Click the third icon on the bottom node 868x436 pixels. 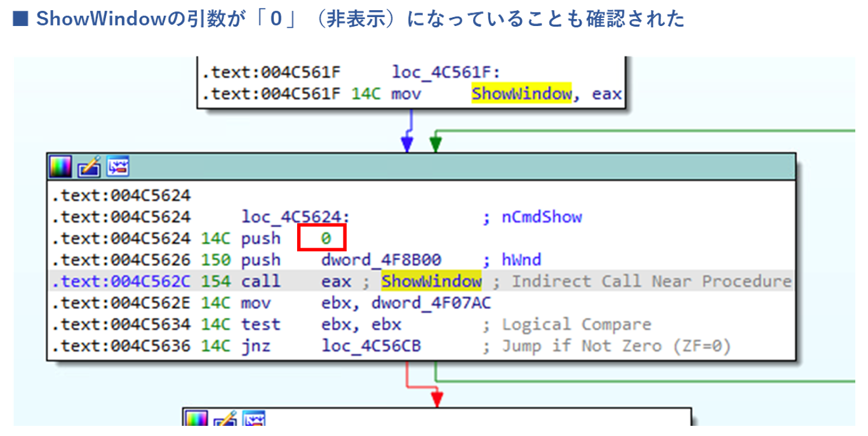(254, 419)
